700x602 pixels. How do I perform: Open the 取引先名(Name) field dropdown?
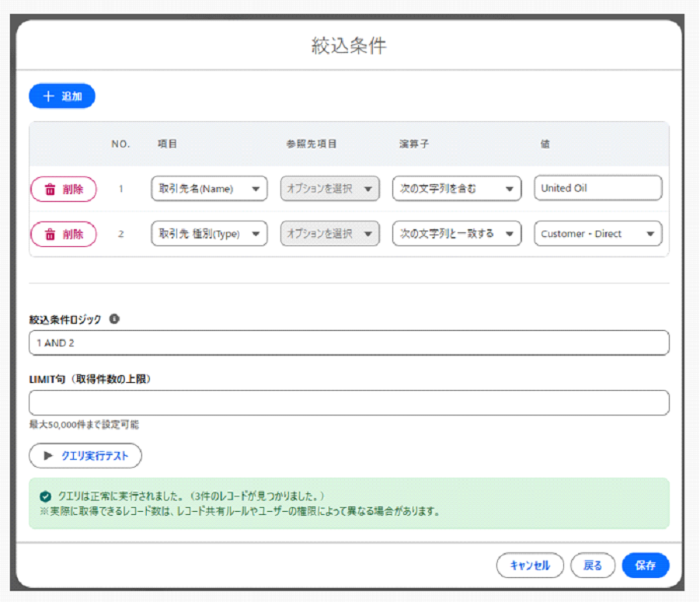pyautogui.click(x=209, y=189)
